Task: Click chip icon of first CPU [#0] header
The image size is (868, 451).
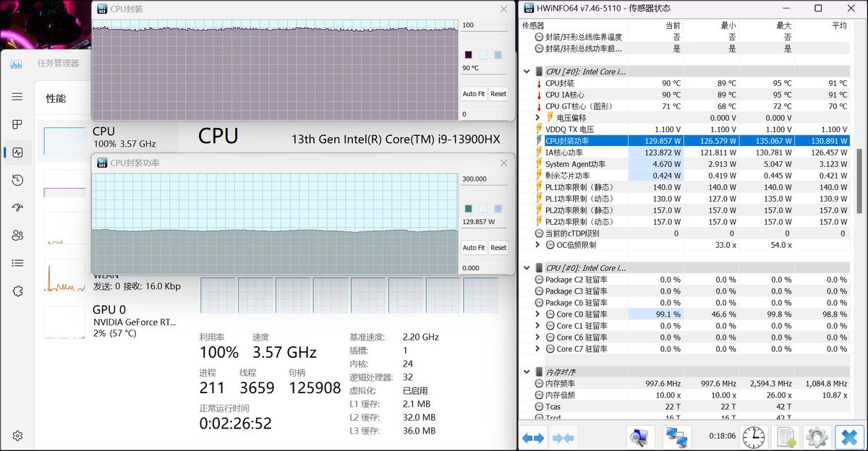Action: coord(539,72)
